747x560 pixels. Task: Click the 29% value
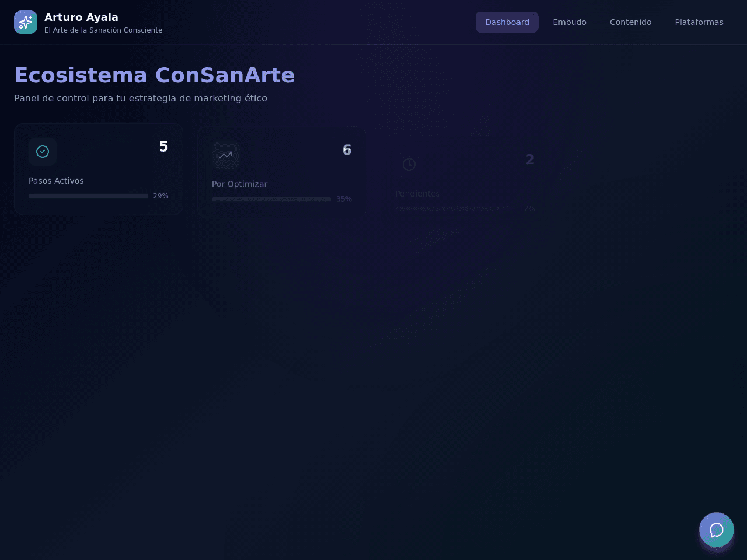160,196
